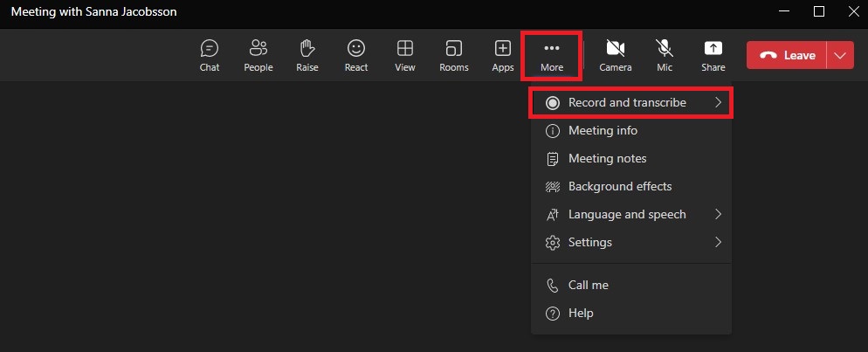Viewport: 868px width, 352px height.
Task: Leave the meeting
Action: pos(788,55)
